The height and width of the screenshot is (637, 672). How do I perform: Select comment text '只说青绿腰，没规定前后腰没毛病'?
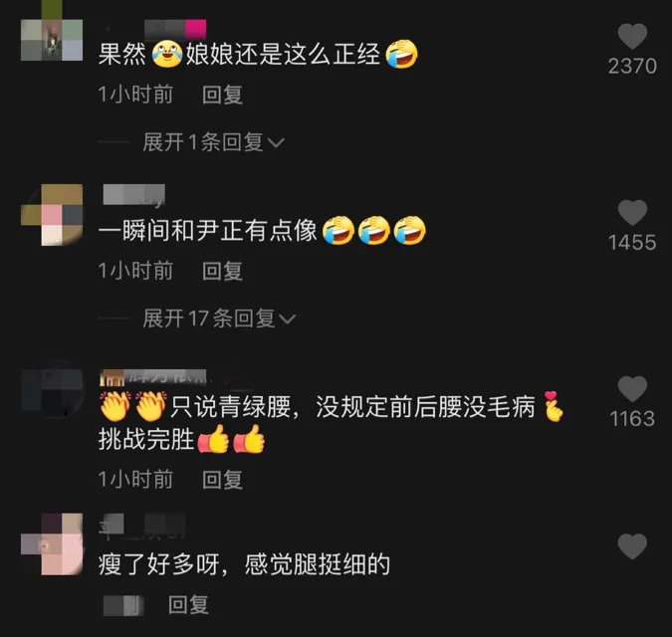[352, 406]
